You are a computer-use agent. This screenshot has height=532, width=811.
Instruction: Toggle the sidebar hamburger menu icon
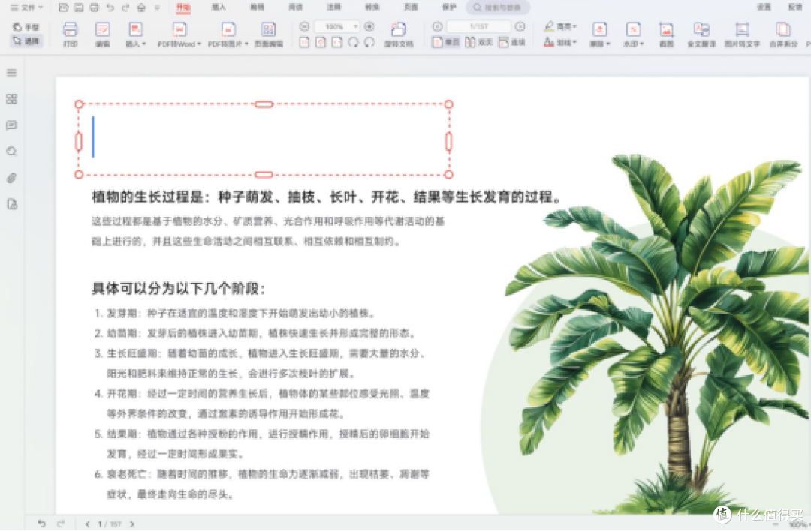point(11,72)
